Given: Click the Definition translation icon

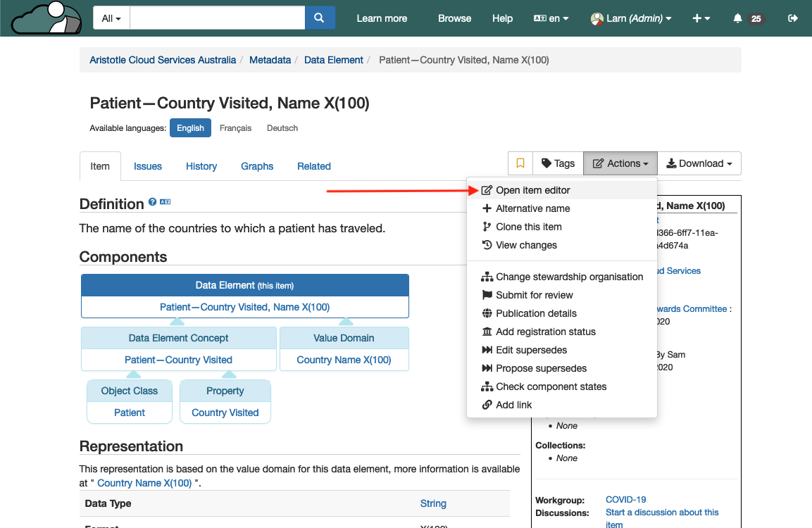Looking at the screenshot, I should tap(165, 202).
